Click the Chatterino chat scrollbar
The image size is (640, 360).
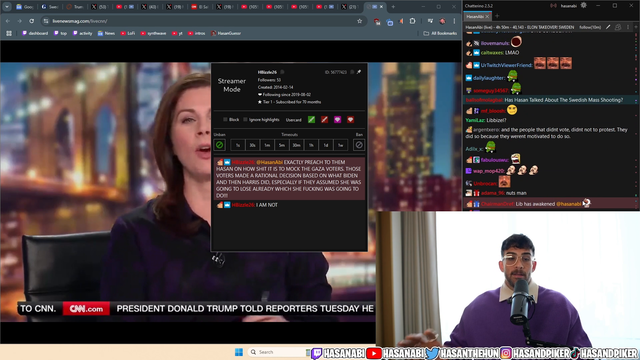(x=636, y=122)
